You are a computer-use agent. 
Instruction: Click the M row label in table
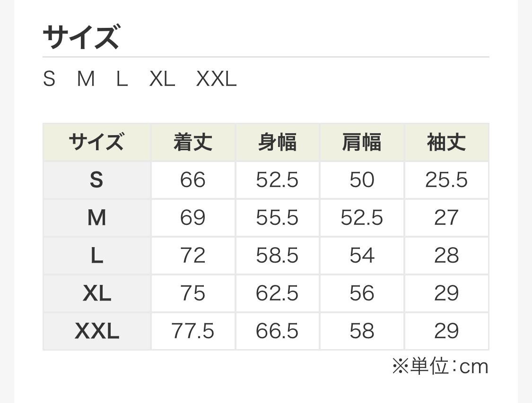[96, 218]
